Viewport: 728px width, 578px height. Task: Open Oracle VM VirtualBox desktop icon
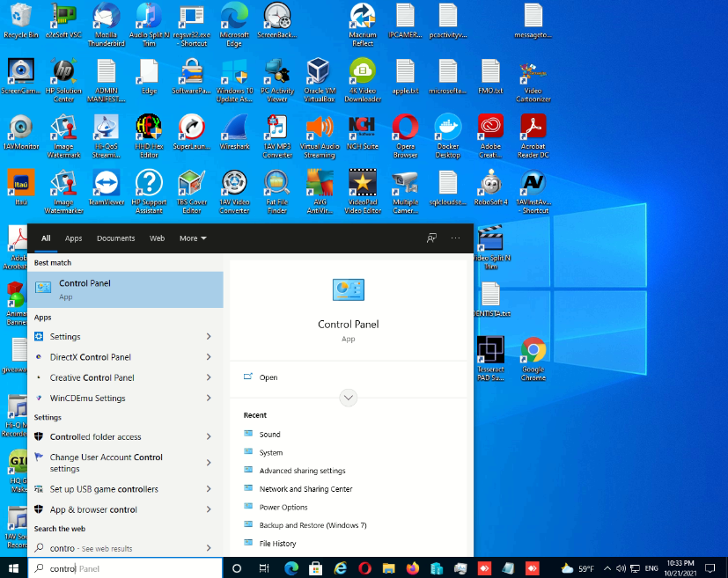pyautogui.click(x=319, y=72)
